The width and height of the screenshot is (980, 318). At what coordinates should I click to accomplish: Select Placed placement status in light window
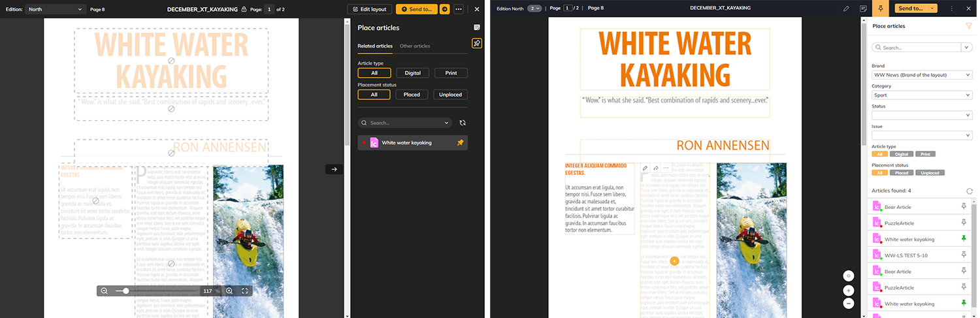click(x=902, y=173)
